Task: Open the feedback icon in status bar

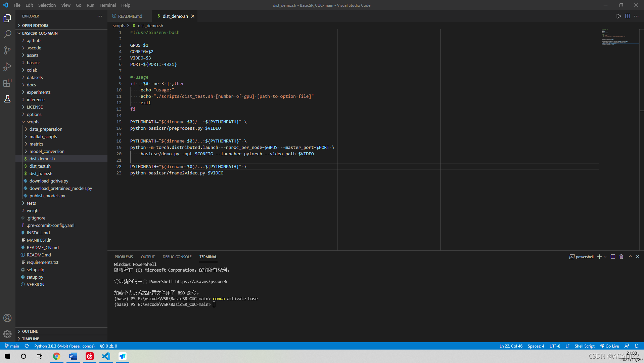Action: tap(627, 346)
